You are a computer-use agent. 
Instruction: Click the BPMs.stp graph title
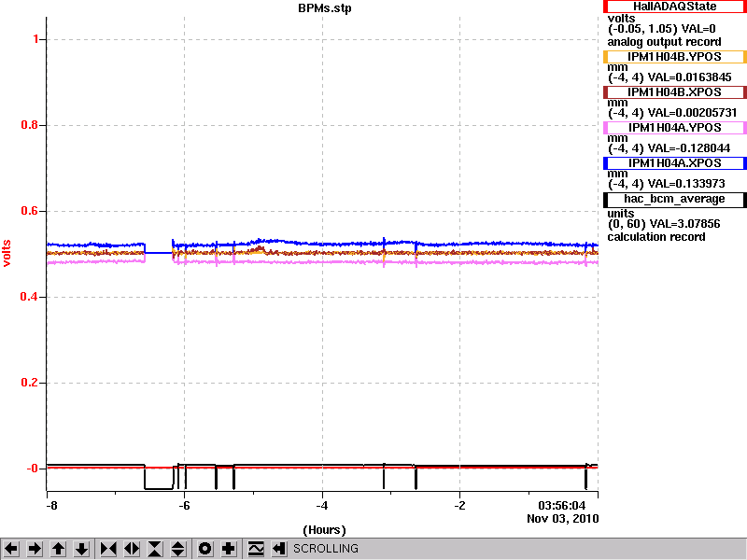tap(325, 8)
